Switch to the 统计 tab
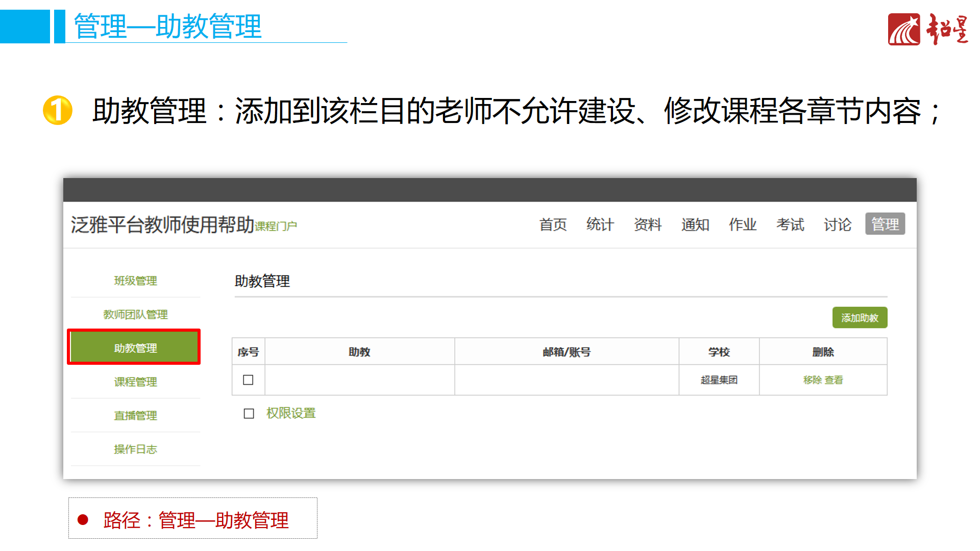The height and width of the screenshot is (551, 980). click(600, 224)
